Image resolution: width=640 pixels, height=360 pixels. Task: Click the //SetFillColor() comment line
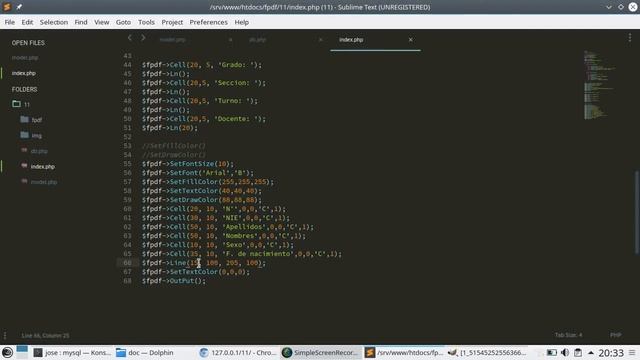174,146
